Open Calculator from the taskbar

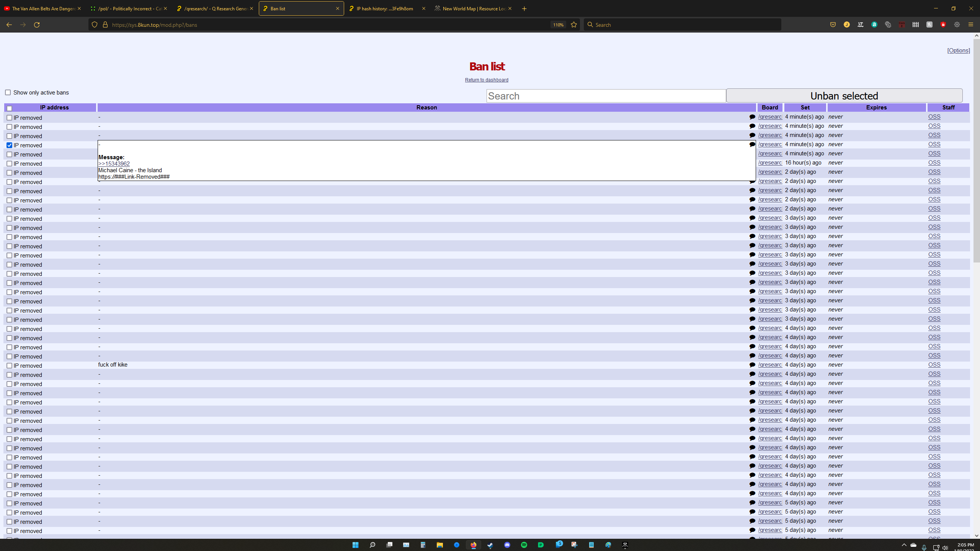pyautogui.click(x=423, y=545)
